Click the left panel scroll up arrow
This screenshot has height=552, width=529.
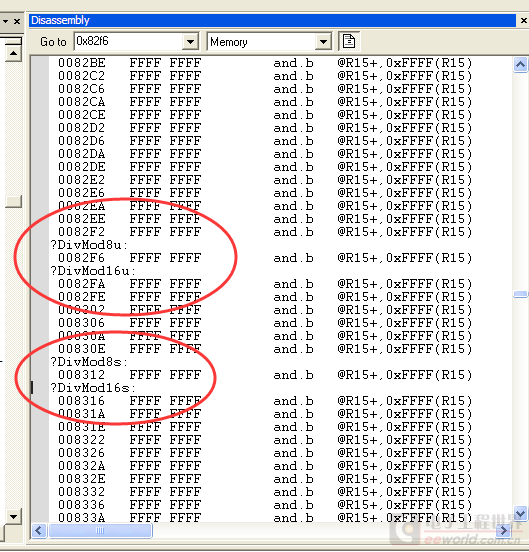13,54
